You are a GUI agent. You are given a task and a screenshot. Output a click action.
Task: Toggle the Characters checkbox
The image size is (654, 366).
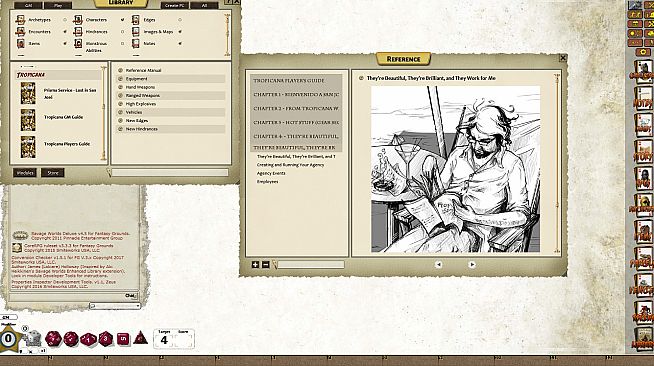pos(122,20)
